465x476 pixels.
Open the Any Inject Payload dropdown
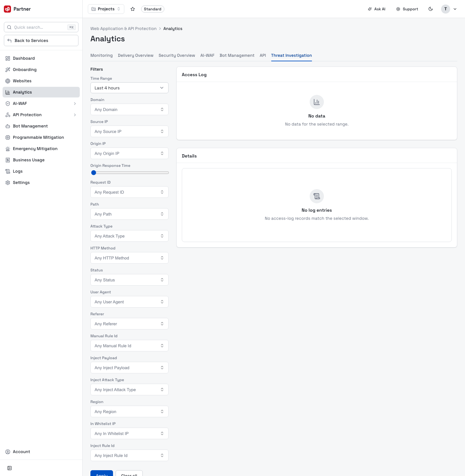click(x=129, y=368)
